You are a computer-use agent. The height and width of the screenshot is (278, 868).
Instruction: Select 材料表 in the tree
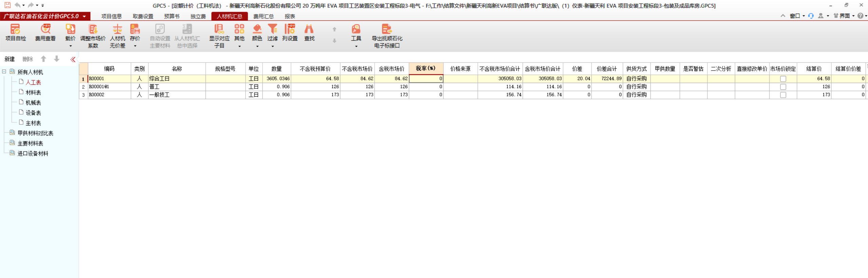pyautogui.click(x=33, y=93)
